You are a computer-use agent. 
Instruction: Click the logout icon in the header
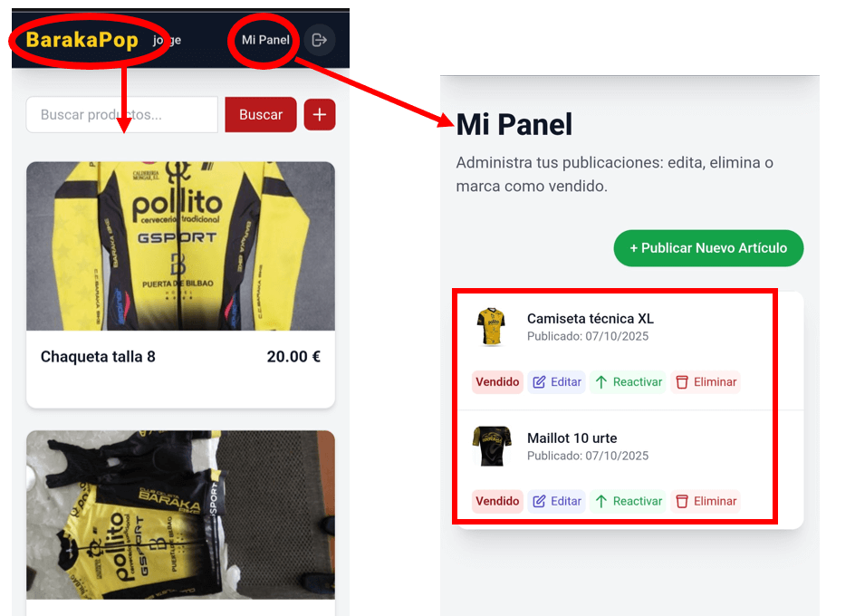coord(319,40)
